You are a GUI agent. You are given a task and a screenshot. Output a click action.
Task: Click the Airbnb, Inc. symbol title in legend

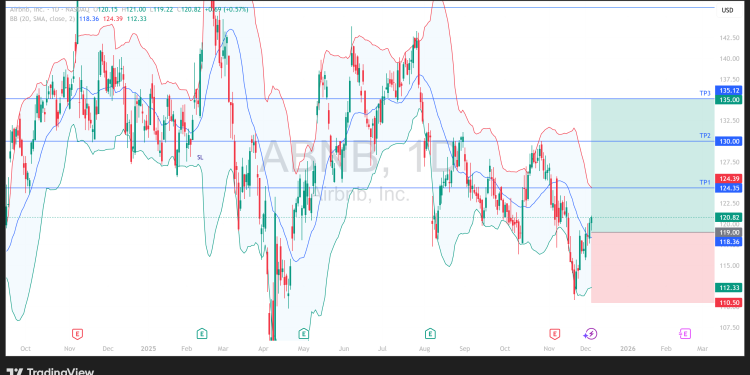click(27, 10)
